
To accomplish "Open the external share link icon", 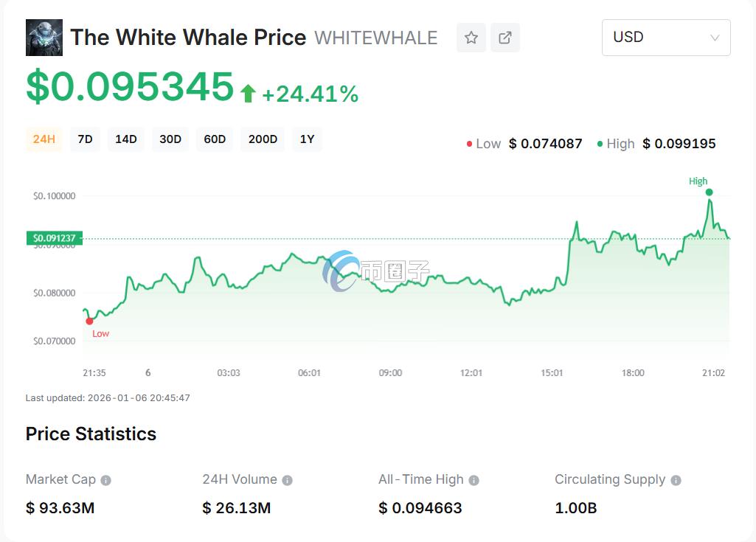I will [505, 38].
